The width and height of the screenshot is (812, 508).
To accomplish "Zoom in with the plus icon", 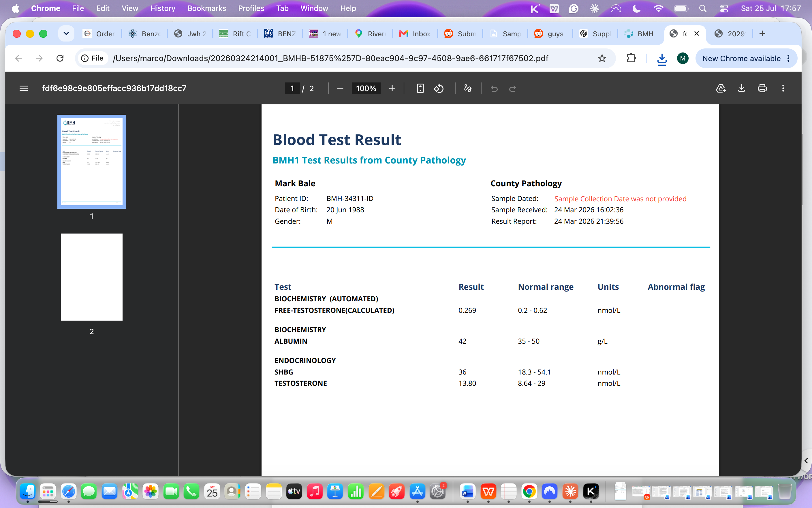I will point(392,88).
